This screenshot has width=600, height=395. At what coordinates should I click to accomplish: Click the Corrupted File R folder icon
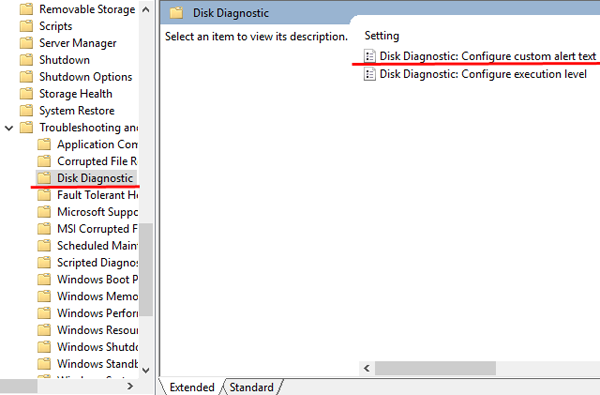coord(44,161)
